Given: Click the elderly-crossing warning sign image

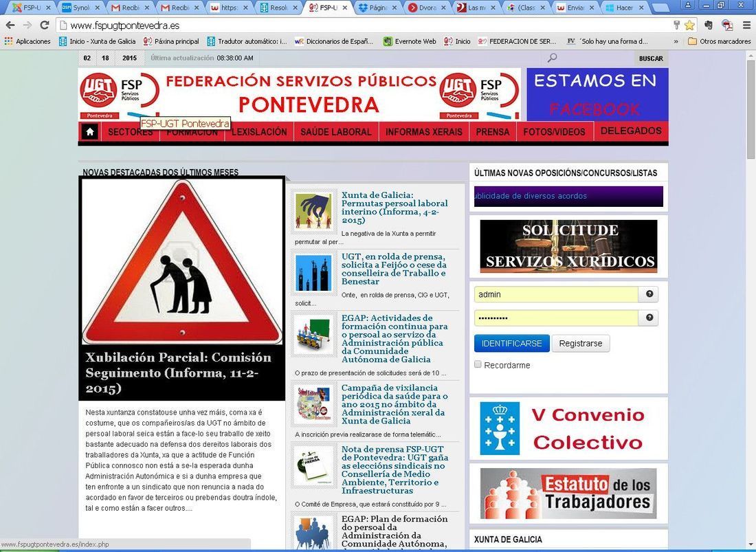Looking at the screenshot, I should [181, 261].
